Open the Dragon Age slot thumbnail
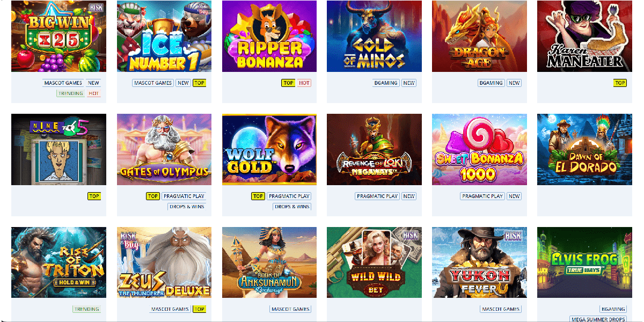Viewport: 644px width, 322px height. (479, 36)
